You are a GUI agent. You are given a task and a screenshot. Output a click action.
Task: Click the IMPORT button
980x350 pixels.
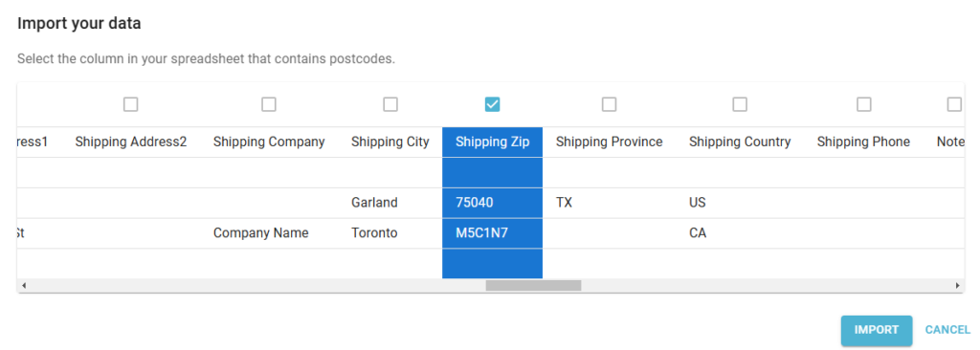point(877,330)
